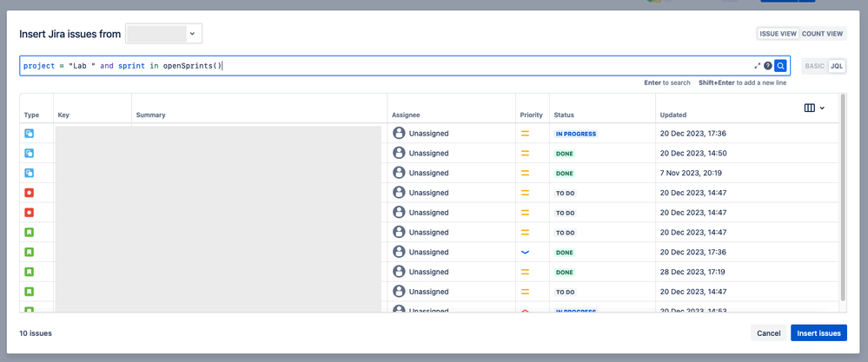The image size is (868, 362).
Task: Click assignee avatar in the 7 Nov 2023 row
Action: pos(399,173)
